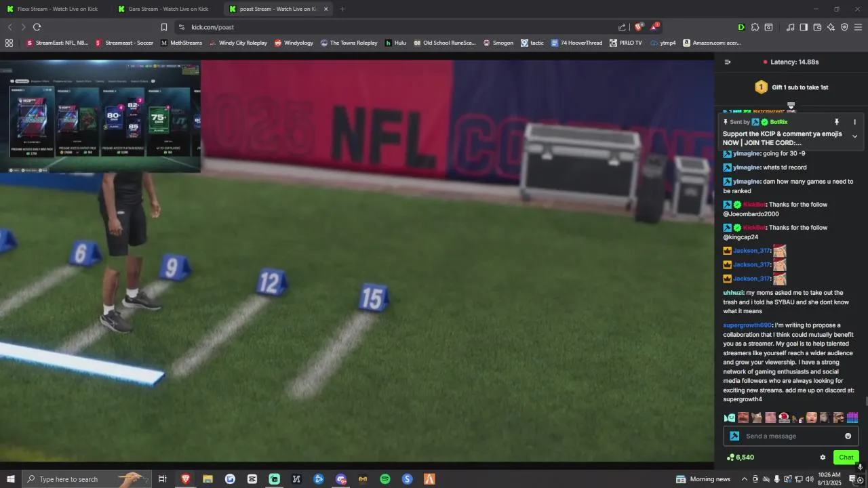Toggle the browser sidebar panel
Viewport: 868px width, 488px height.
pyautogui.click(x=804, y=27)
